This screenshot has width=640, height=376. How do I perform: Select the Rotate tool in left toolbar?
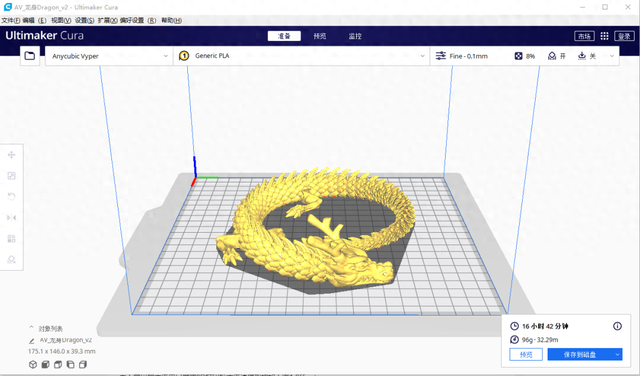tap(11, 197)
